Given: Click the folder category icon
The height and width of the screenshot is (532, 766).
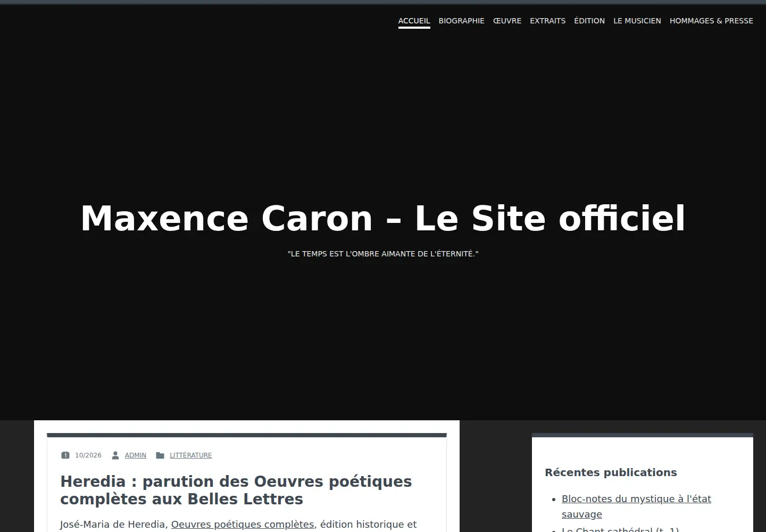Looking at the screenshot, I should click(160, 455).
